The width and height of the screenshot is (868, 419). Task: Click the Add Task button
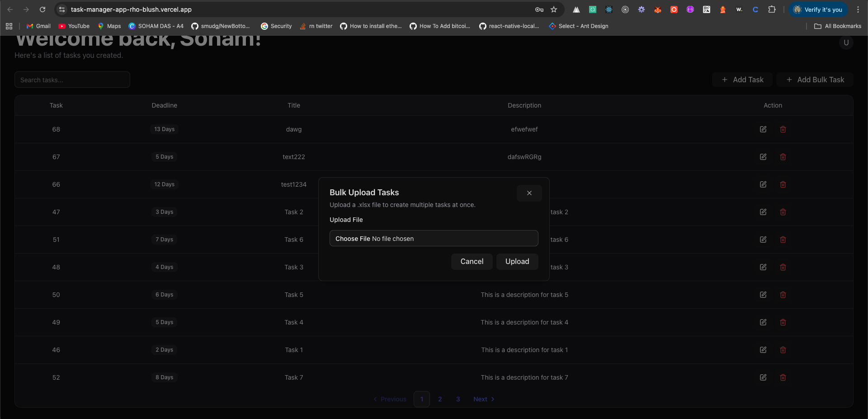point(742,80)
